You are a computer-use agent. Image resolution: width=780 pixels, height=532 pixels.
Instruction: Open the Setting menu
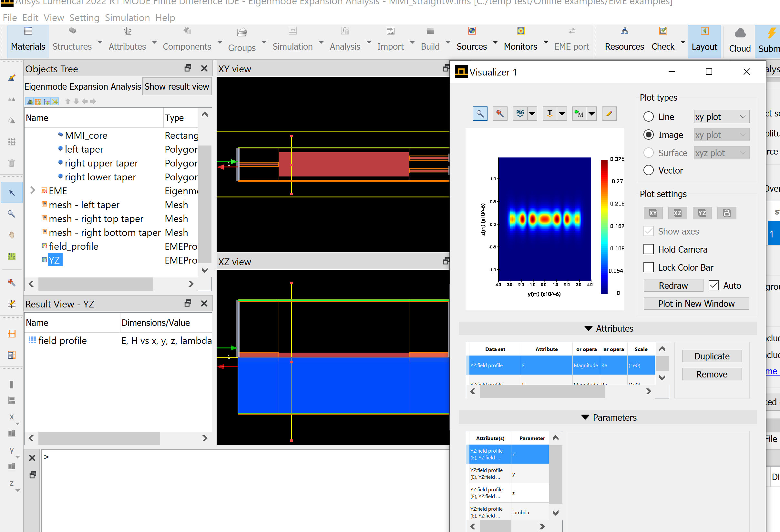click(84, 17)
